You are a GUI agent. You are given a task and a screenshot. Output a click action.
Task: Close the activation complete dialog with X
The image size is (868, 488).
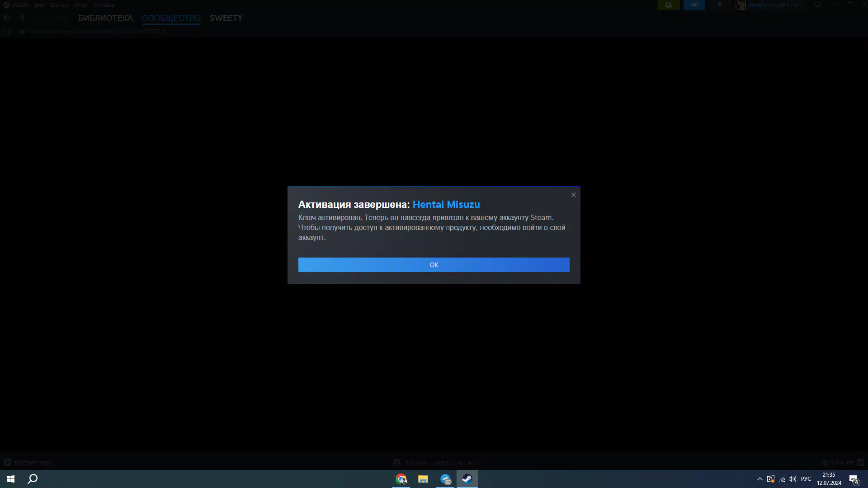(573, 195)
